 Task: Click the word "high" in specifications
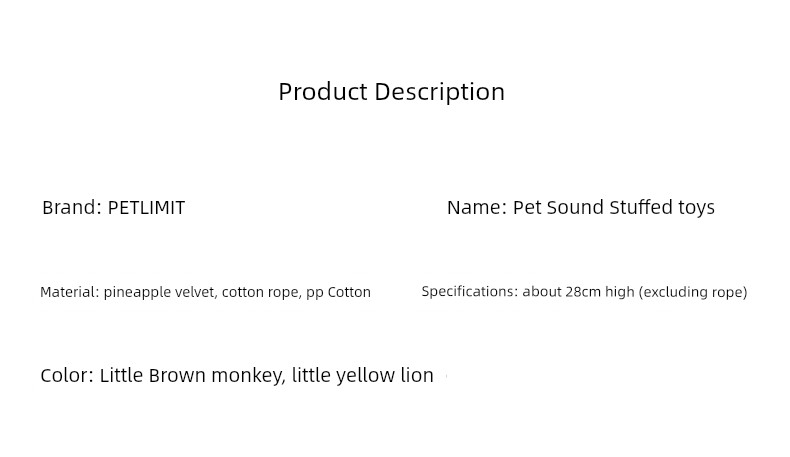coord(620,292)
